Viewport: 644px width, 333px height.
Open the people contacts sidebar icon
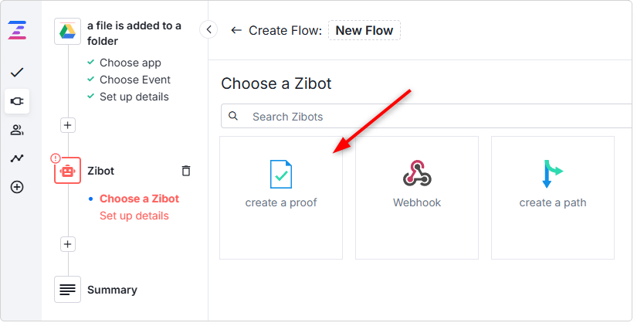pos(17,131)
